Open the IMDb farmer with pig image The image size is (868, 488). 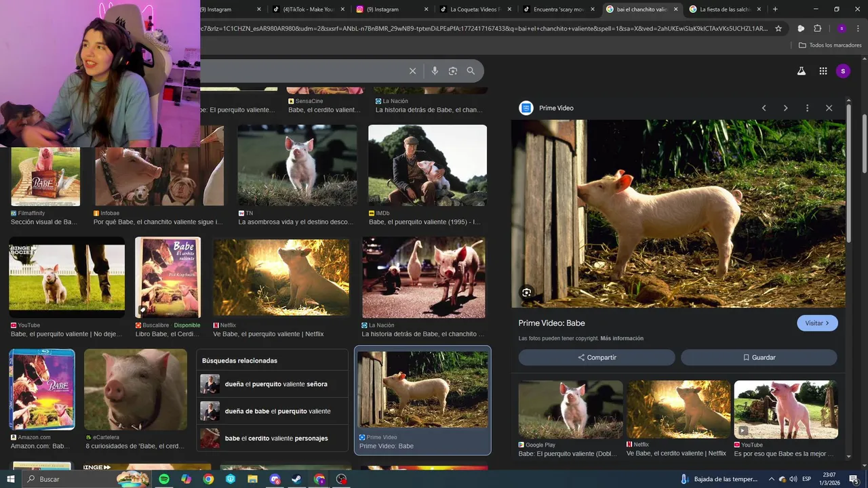tap(427, 165)
